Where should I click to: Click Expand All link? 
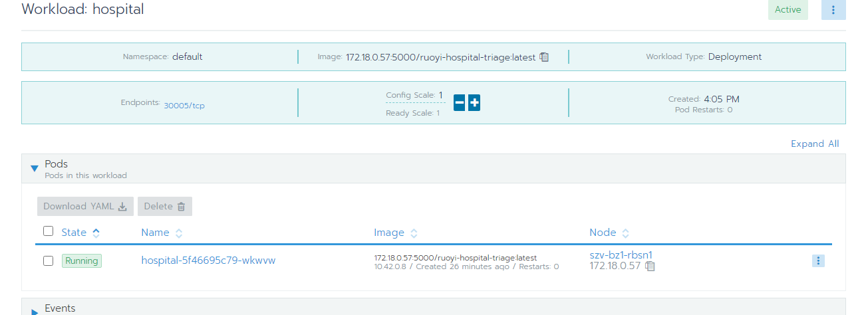click(x=815, y=144)
